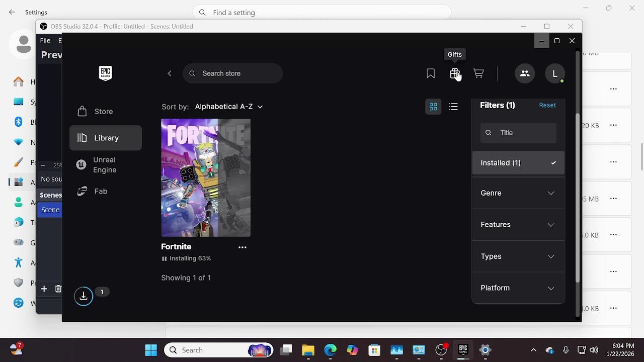Open the File menu in OBS Studio

coord(45,41)
